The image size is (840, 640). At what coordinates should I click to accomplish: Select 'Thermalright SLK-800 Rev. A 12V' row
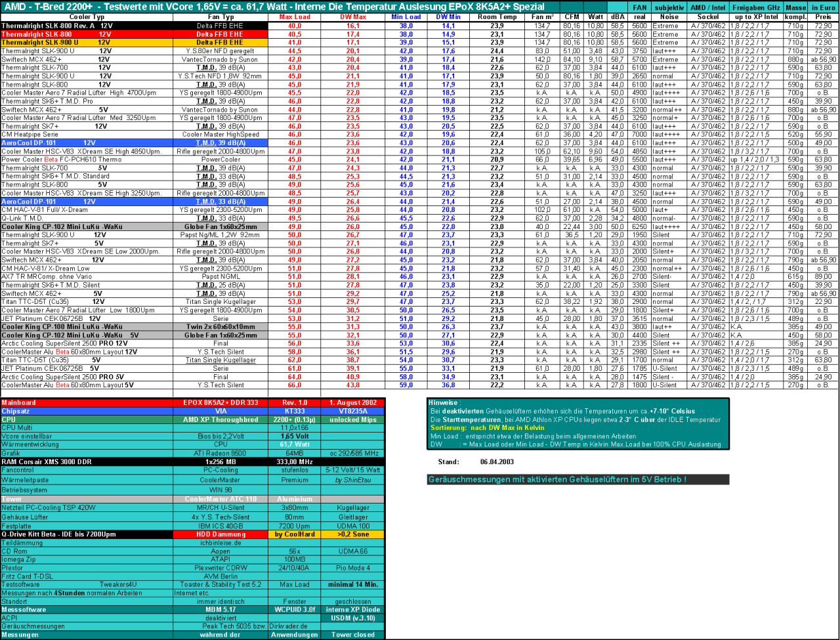tap(87, 25)
